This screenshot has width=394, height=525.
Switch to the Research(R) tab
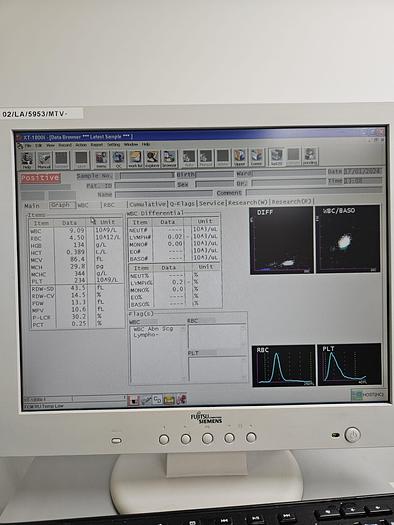click(x=291, y=202)
